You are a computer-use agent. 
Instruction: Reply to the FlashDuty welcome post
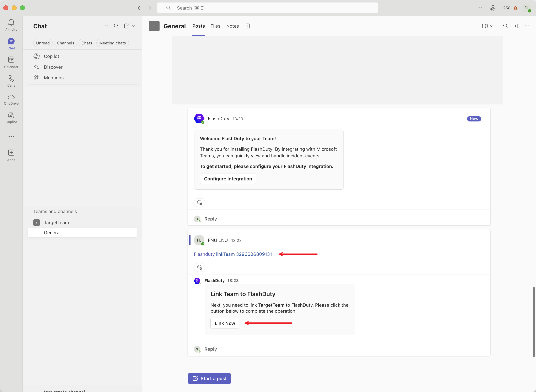coord(210,219)
